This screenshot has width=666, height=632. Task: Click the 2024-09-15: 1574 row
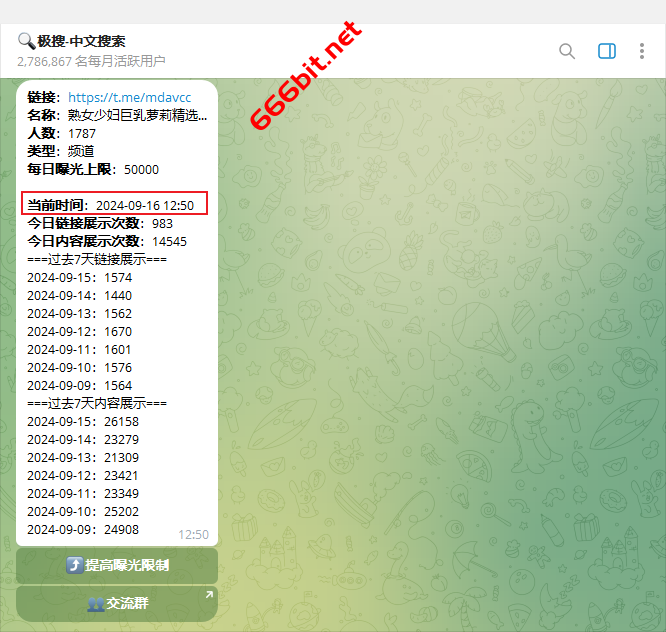pos(80,278)
